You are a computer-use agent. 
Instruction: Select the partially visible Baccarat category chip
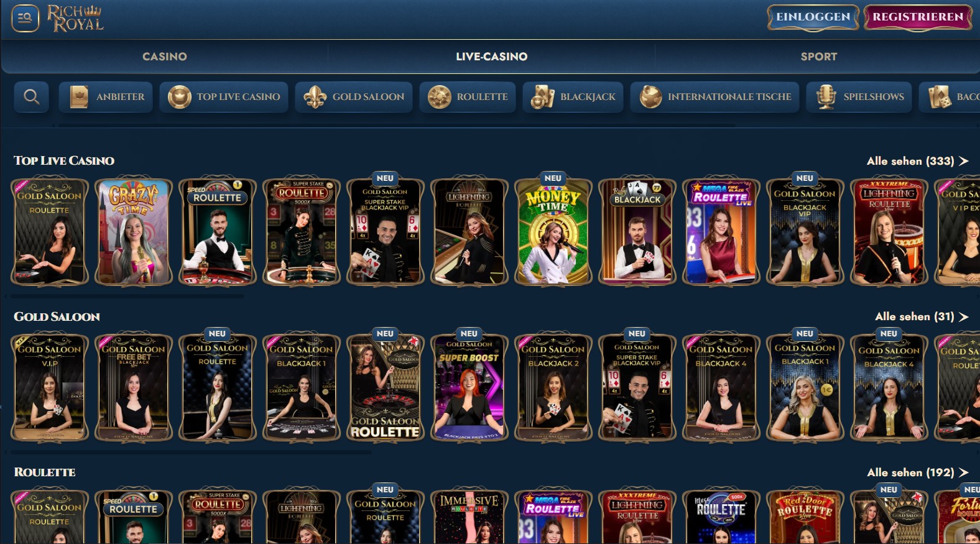(950, 97)
